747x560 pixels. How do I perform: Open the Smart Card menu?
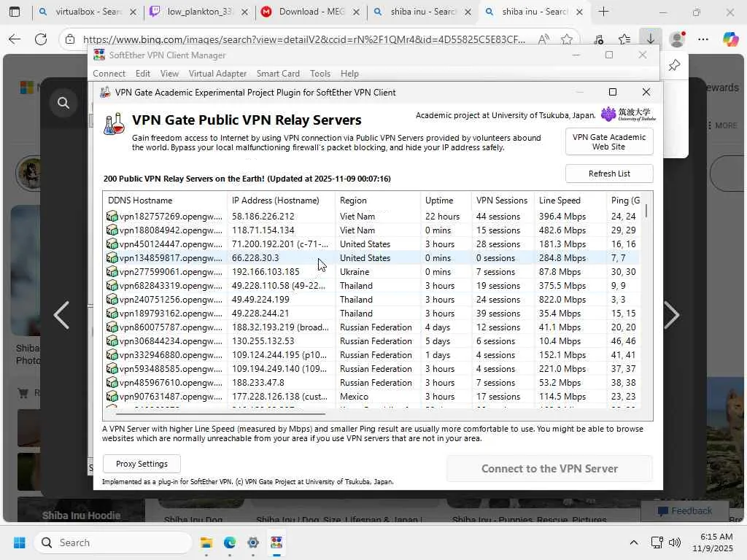coord(278,74)
